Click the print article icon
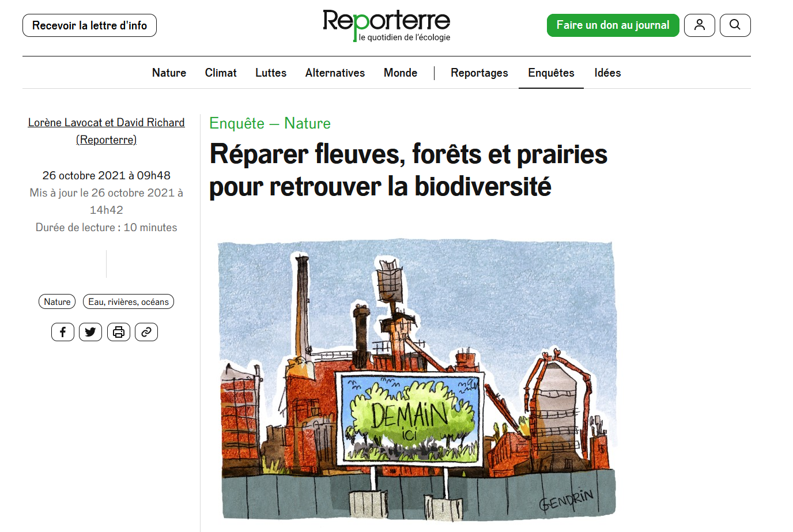The height and width of the screenshot is (532, 793). point(119,332)
